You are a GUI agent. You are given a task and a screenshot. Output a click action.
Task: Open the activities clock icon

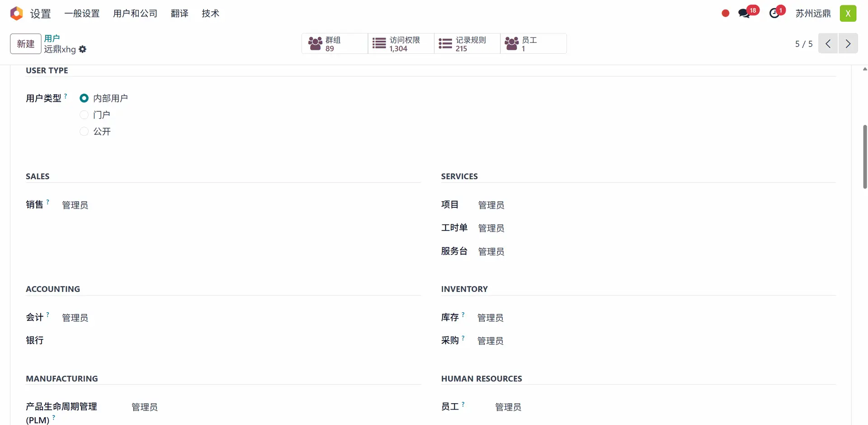(774, 14)
